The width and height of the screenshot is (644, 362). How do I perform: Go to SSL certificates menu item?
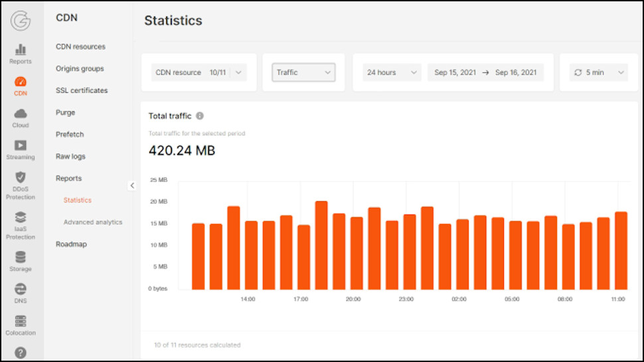tap(82, 90)
